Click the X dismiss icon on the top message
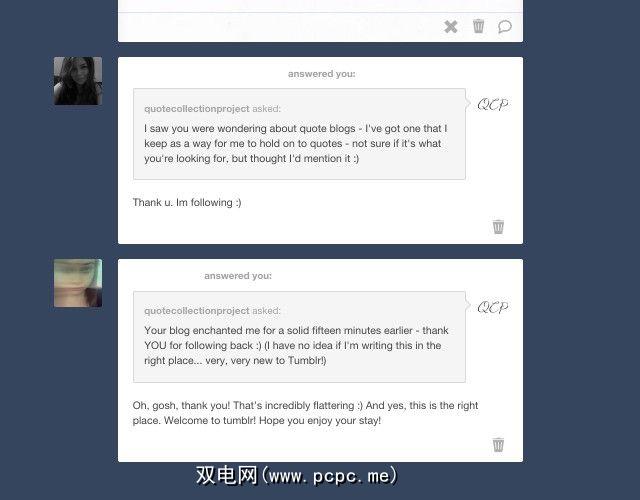 click(x=451, y=27)
